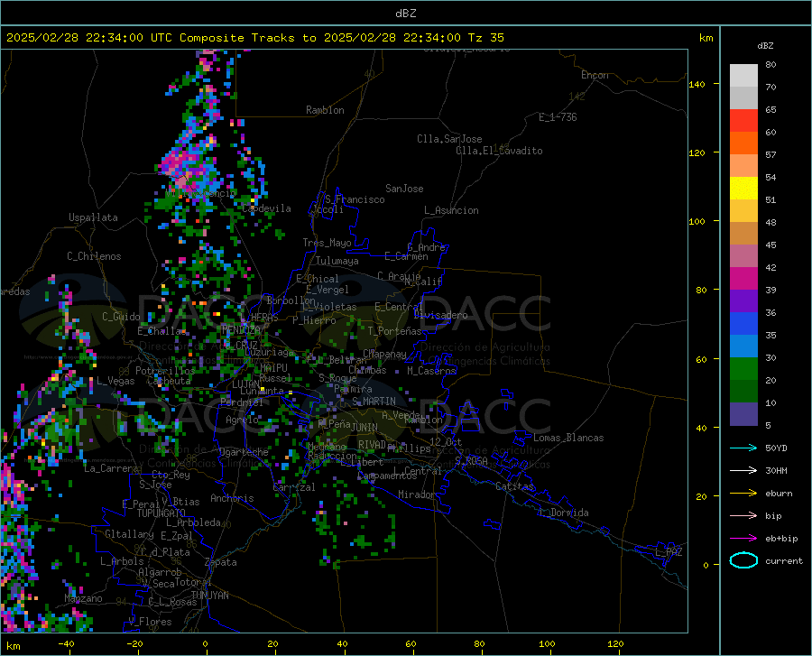Screen dimensions: 812x656
Task: Click the eb+bip magenta arrow legend icon
Action: coord(743,539)
